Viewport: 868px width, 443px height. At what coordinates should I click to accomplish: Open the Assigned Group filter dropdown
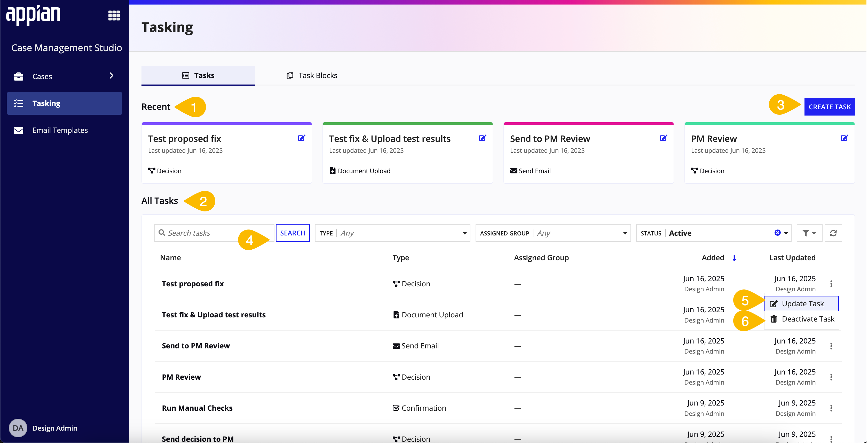(x=553, y=233)
